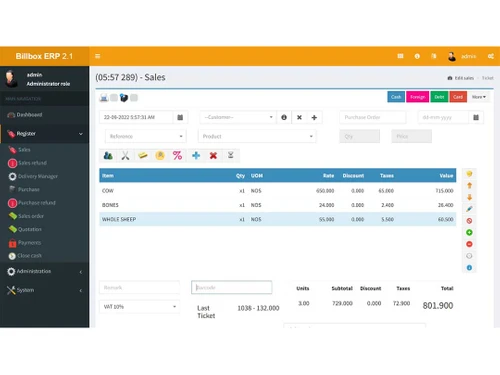Open the admin user menu in header

462,56
